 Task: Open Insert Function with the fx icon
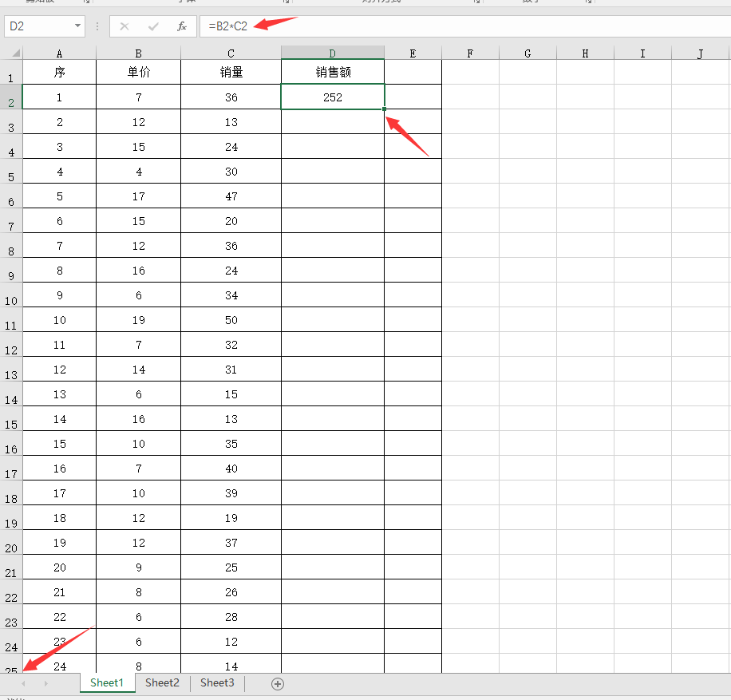tap(182, 26)
